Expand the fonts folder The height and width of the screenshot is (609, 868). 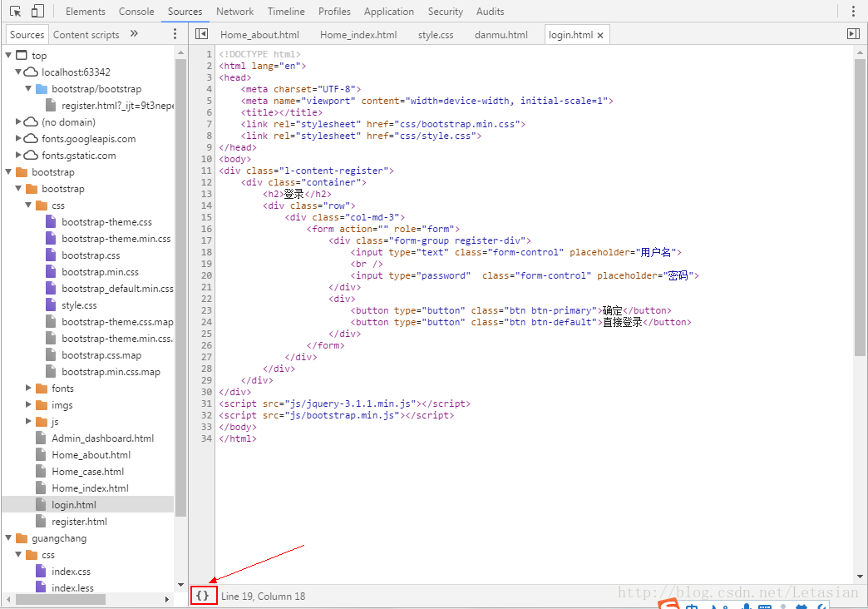point(28,388)
